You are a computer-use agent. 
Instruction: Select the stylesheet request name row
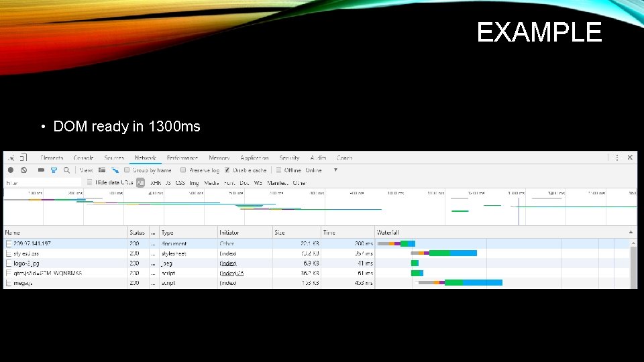tap(26, 253)
